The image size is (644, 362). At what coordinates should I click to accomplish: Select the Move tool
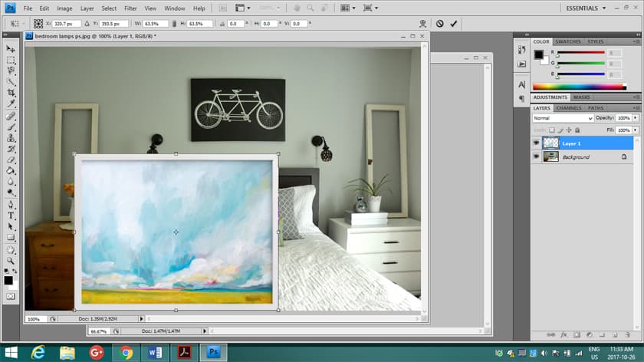[11, 49]
